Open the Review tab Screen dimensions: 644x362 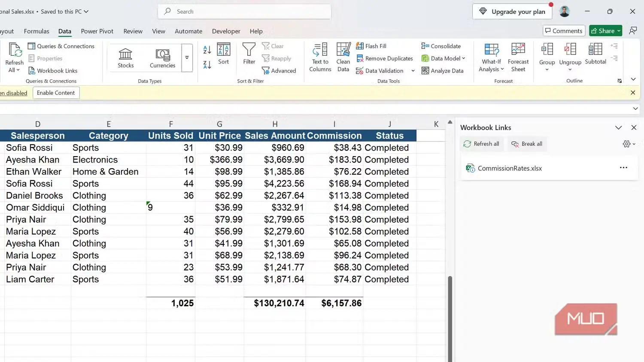click(x=133, y=31)
